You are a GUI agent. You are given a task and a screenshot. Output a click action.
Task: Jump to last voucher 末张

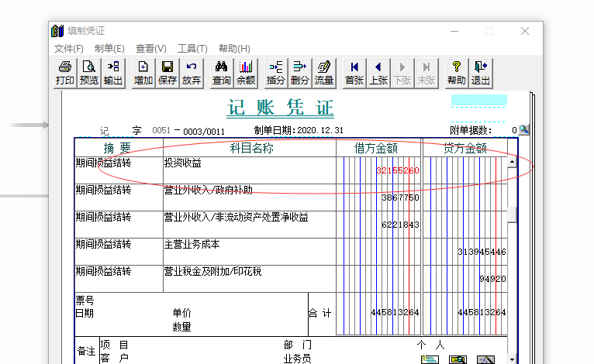coord(427,73)
